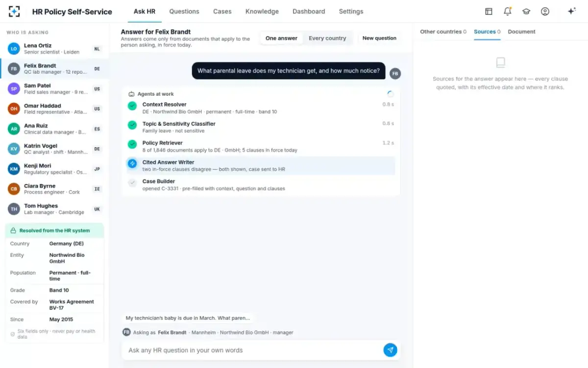Click the sparkle AI assistant icon
Screen dimensions: 588x368
pos(571,11)
